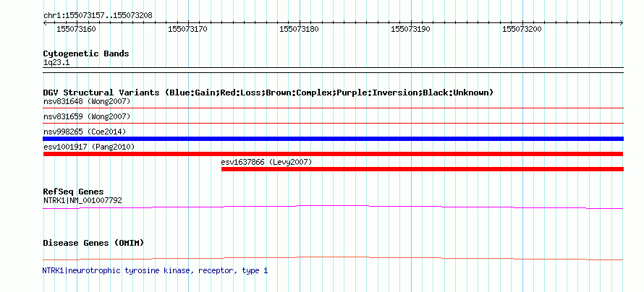
Task: Click the thin red line of nsv831659
Action: (x=334, y=123)
